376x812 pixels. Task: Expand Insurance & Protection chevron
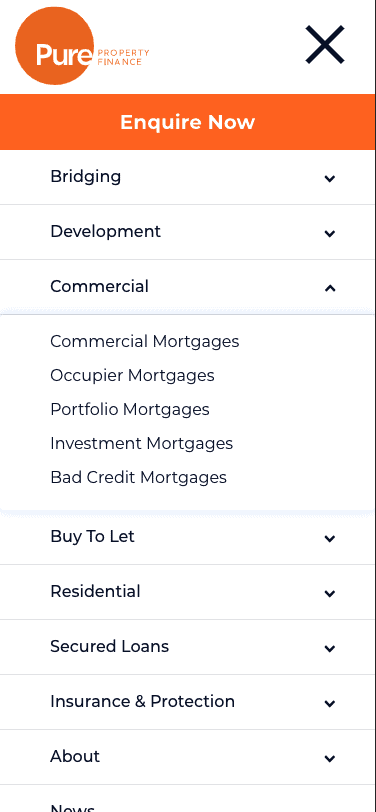[330, 703]
